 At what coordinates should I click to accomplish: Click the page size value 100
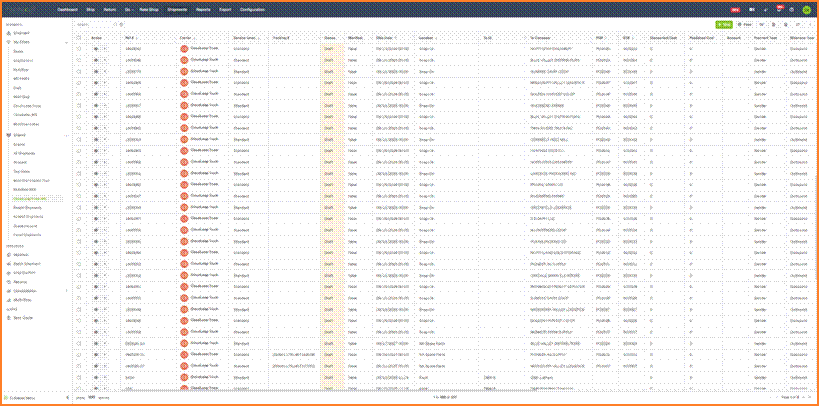pos(91,398)
